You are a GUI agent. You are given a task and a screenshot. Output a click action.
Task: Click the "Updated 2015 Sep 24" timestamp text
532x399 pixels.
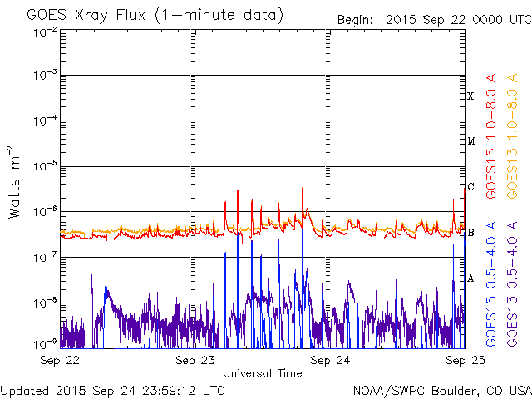[112, 389]
